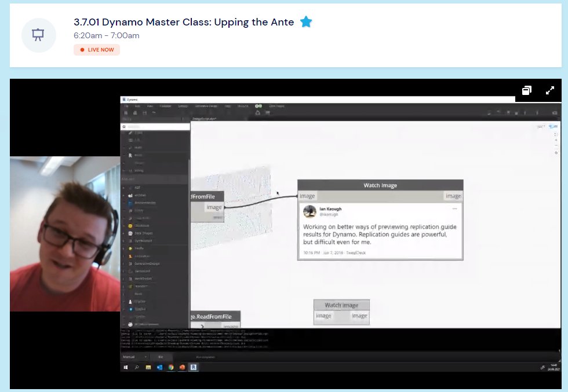Image resolution: width=568 pixels, height=392 pixels.
Task: Open the 3.7.01 Dynamo Master Class title
Action: click(x=184, y=22)
